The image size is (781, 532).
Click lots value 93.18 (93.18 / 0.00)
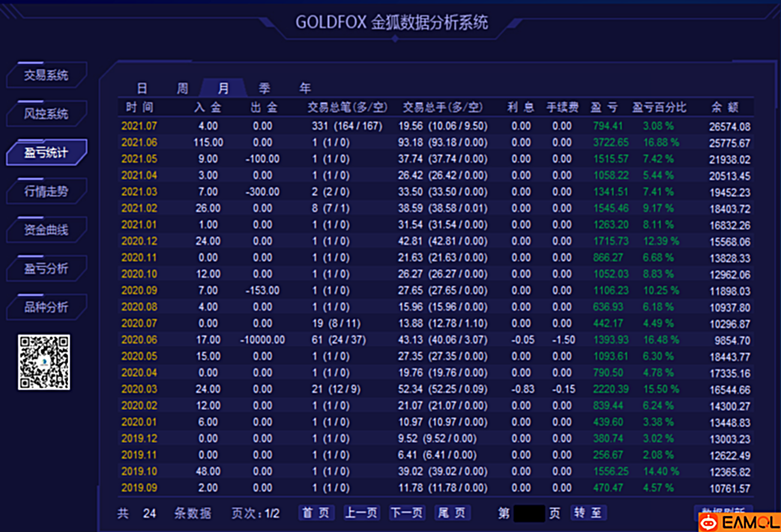[x=442, y=142]
